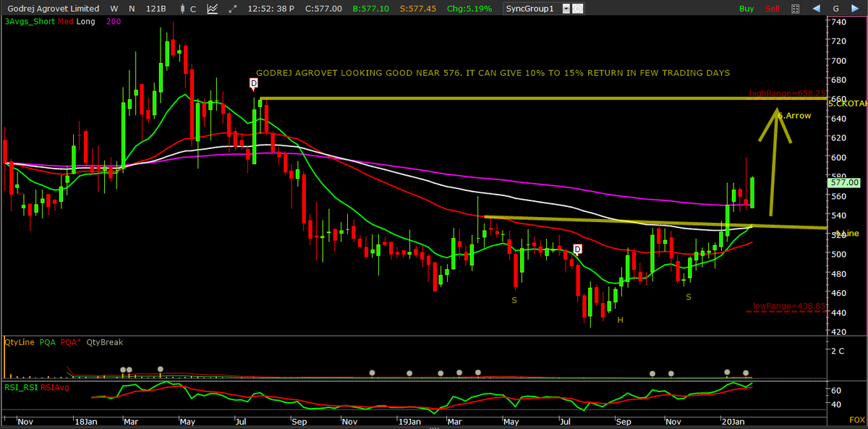Image resolution: width=868 pixels, height=429 pixels.
Task: Click the D marker near July 2019 candles
Action: coord(577,250)
